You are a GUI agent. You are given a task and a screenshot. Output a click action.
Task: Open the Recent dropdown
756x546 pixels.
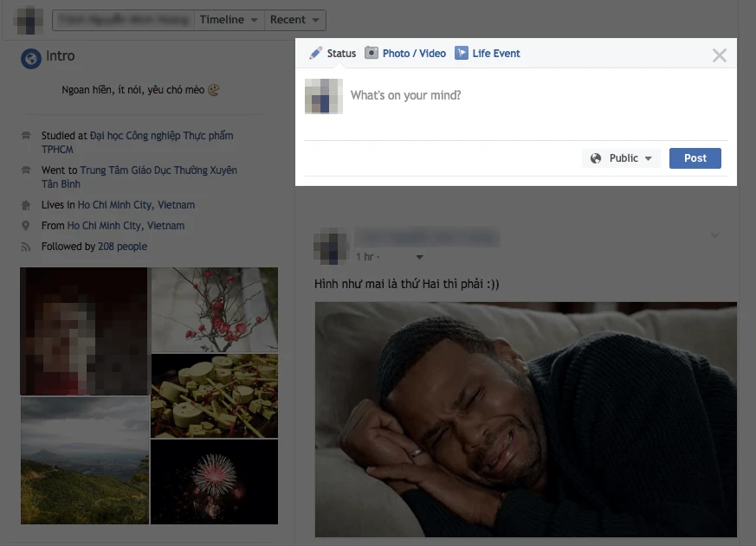[x=294, y=20]
